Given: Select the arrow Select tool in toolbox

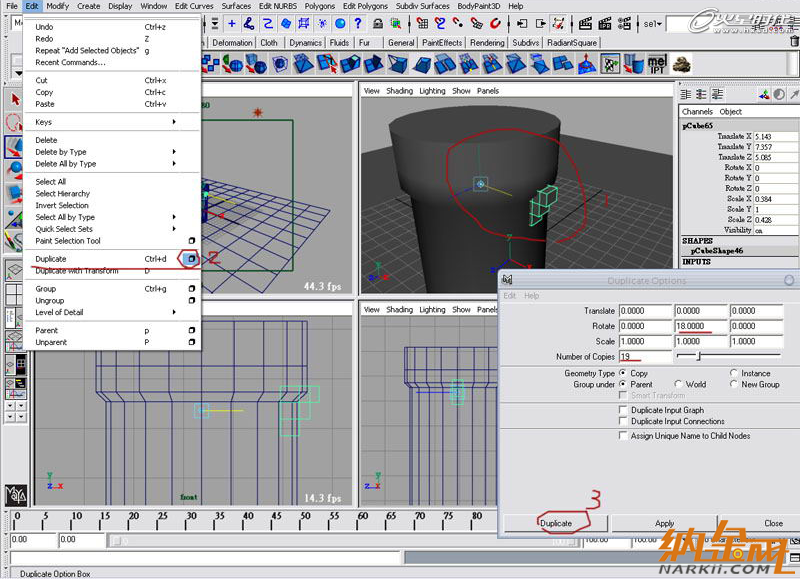Looking at the screenshot, I should click(x=15, y=99).
